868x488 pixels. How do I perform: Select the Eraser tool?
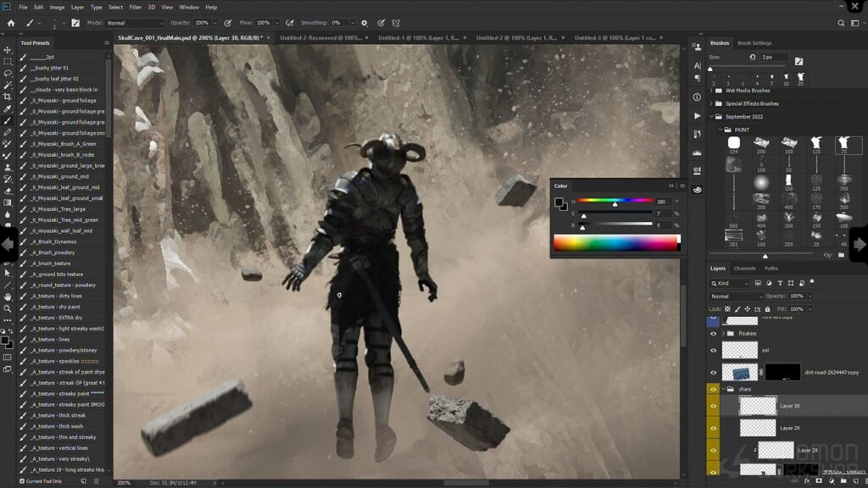pos(7,191)
